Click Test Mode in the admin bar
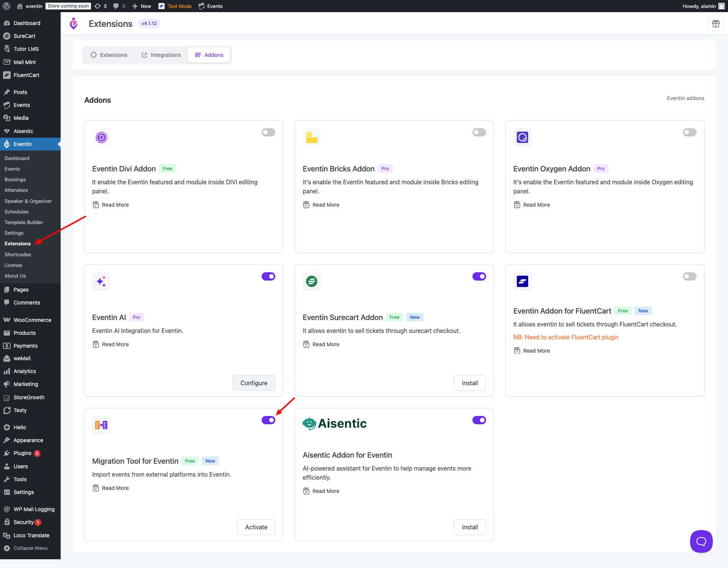The height and width of the screenshot is (568, 728). (175, 6)
